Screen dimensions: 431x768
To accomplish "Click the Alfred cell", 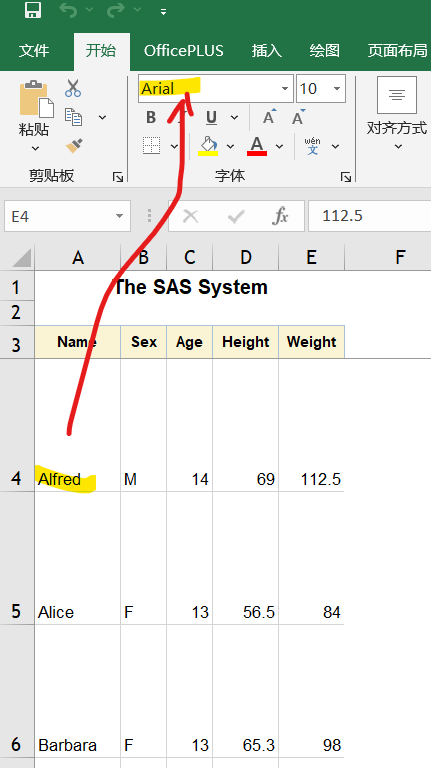I will click(77, 425).
